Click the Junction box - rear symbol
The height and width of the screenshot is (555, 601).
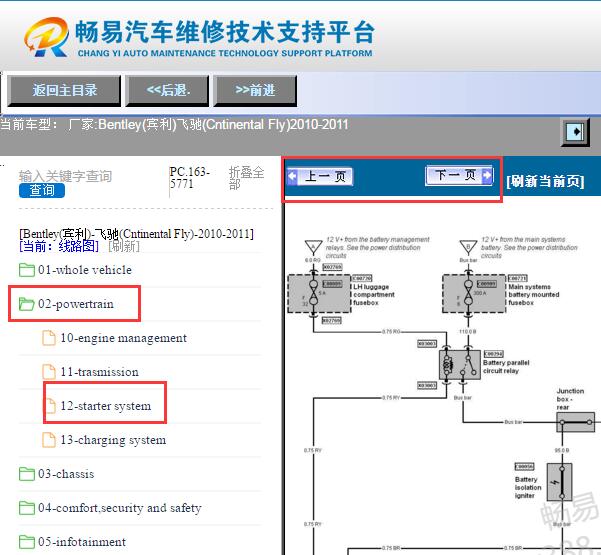pos(576,422)
